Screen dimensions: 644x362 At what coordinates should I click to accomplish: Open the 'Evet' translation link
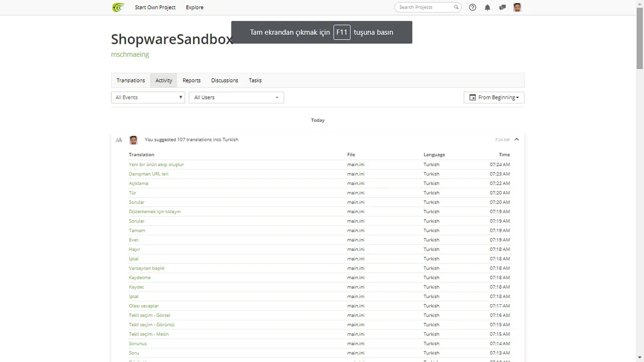click(133, 240)
